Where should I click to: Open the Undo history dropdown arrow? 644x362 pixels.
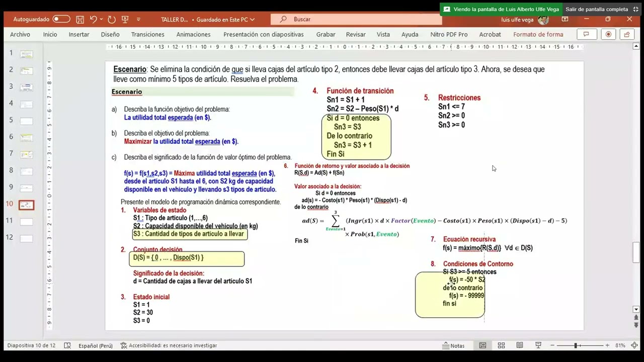point(101,20)
